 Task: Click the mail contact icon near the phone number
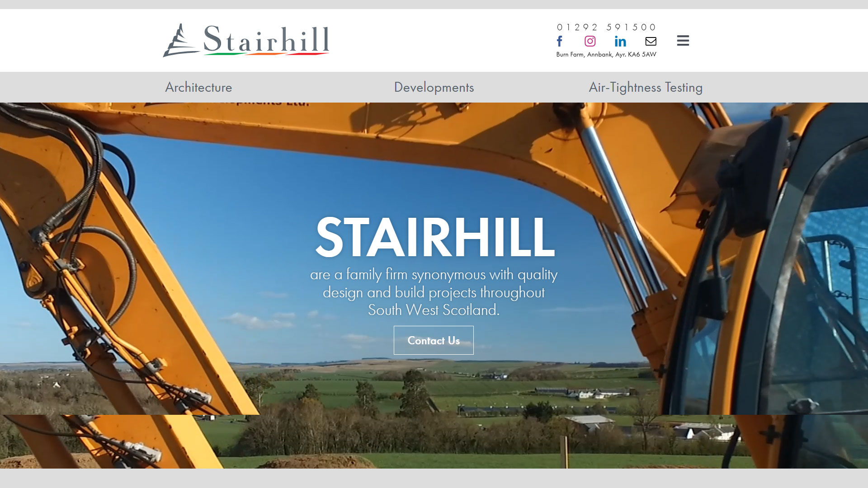point(651,41)
